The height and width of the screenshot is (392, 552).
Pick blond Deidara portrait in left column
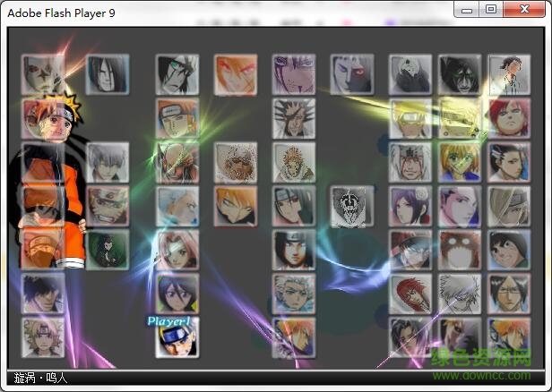point(43,338)
